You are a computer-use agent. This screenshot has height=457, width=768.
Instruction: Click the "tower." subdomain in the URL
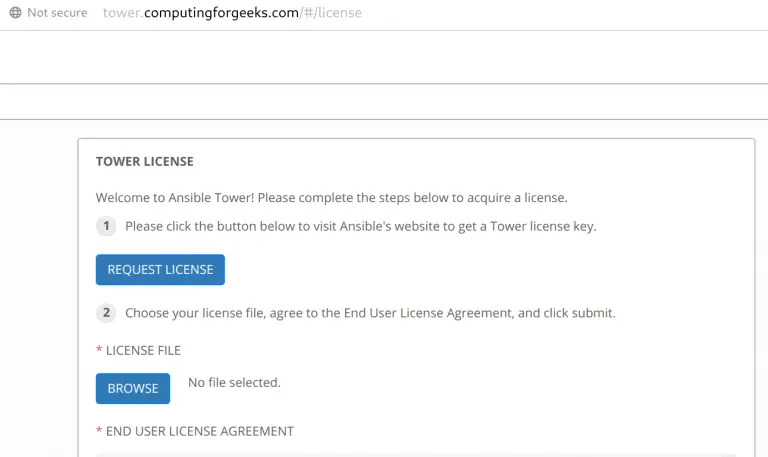[x=123, y=13]
